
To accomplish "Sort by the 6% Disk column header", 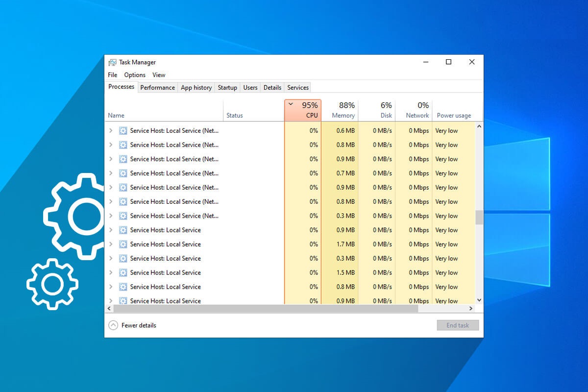I will (377, 110).
